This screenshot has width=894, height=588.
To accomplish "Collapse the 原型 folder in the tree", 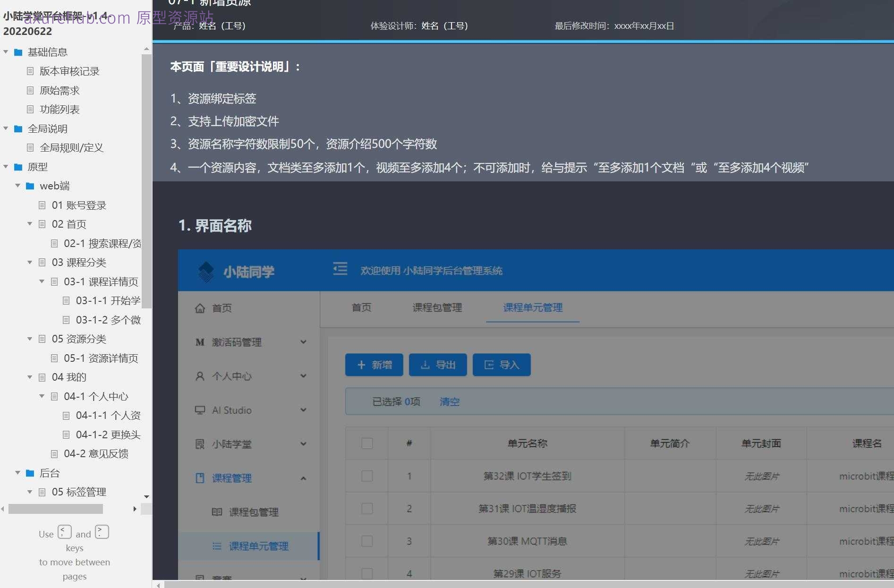I will 6,167.
